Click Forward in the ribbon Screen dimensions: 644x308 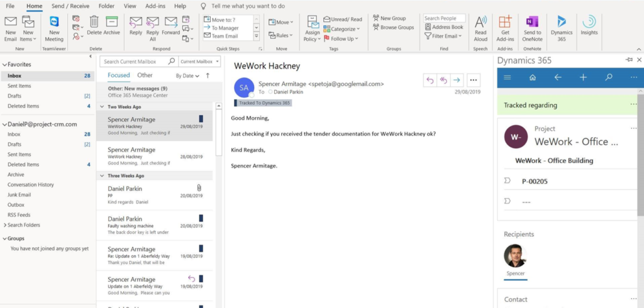pyautogui.click(x=171, y=26)
